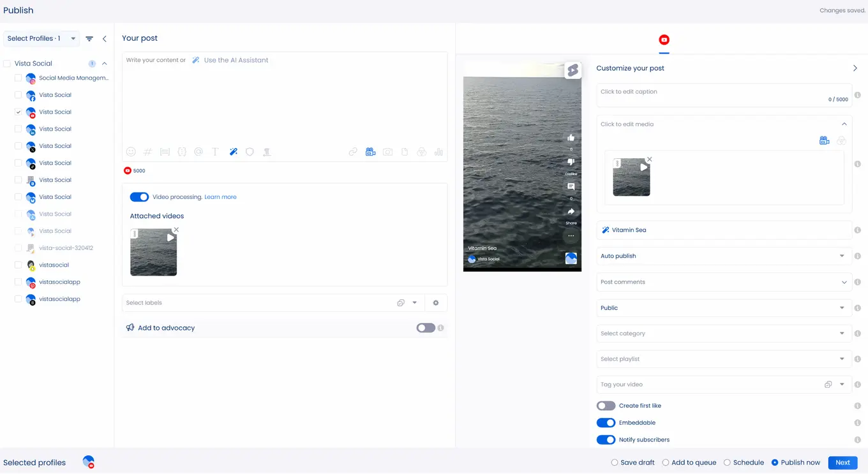Open the Learn more link

pyautogui.click(x=220, y=197)
